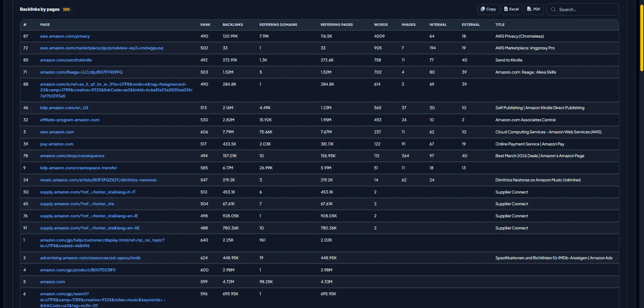Click the yellow vertical page scrollbar thumb

[x=642, y=38]
